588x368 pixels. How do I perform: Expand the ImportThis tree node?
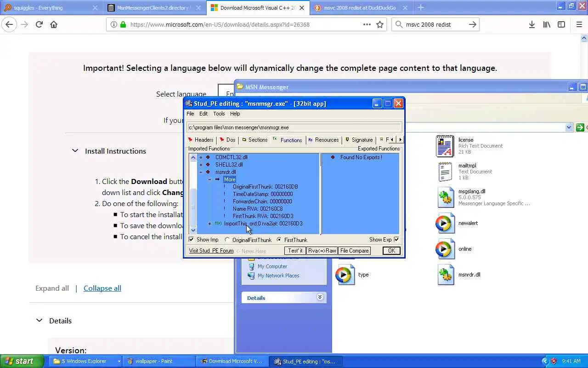[210, 224]
